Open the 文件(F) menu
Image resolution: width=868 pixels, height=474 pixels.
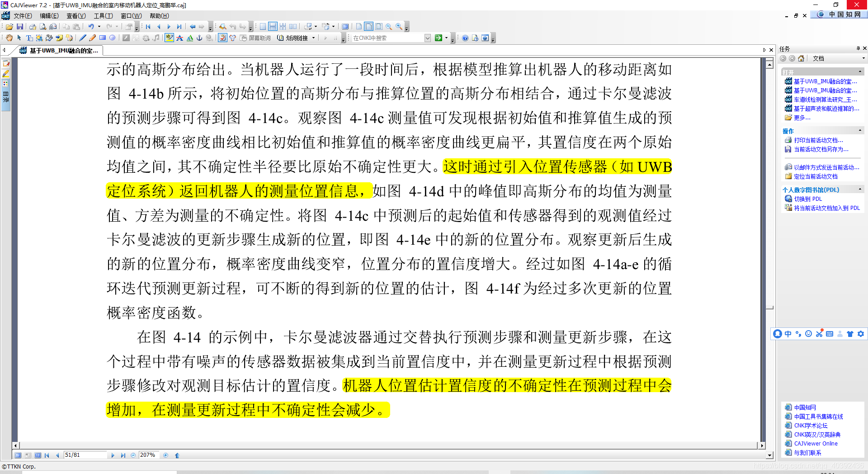click(x=23, y=16)
